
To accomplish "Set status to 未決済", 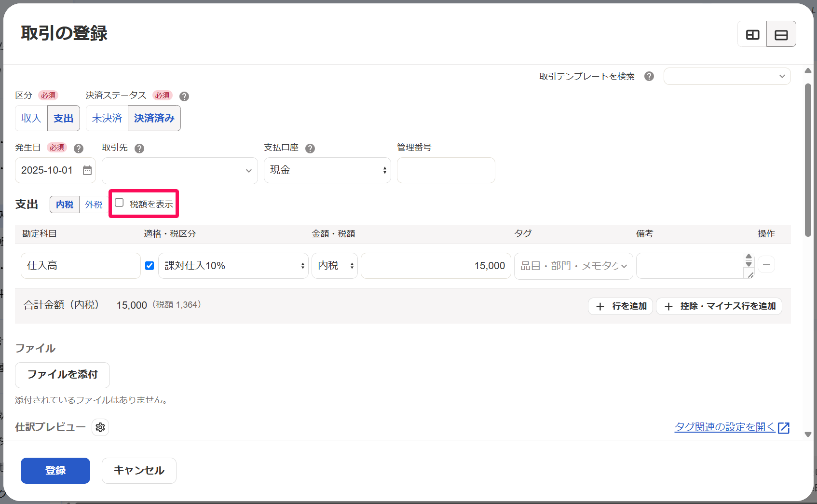I will (107, 118).
